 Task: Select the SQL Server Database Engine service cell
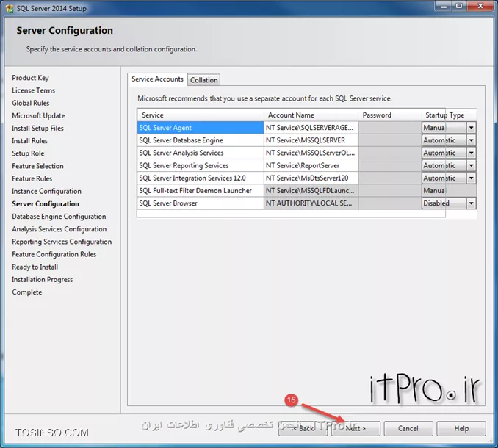[201, 140]
